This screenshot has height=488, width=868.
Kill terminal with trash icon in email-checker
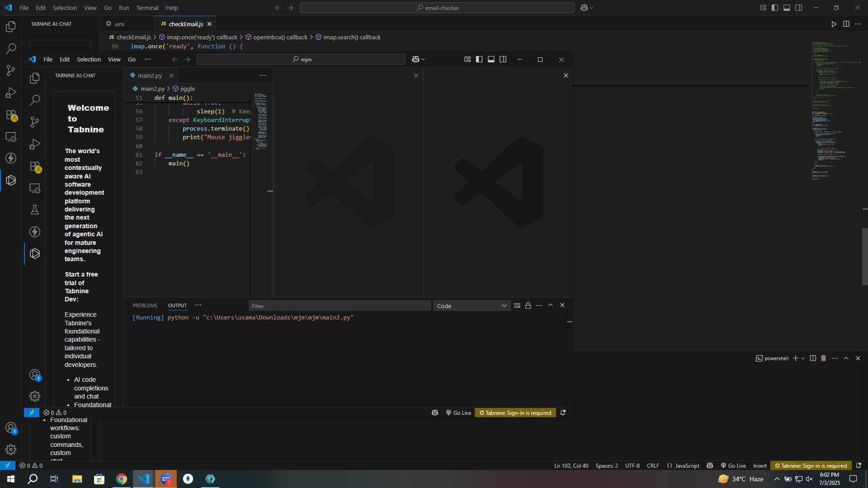(824, 358)
